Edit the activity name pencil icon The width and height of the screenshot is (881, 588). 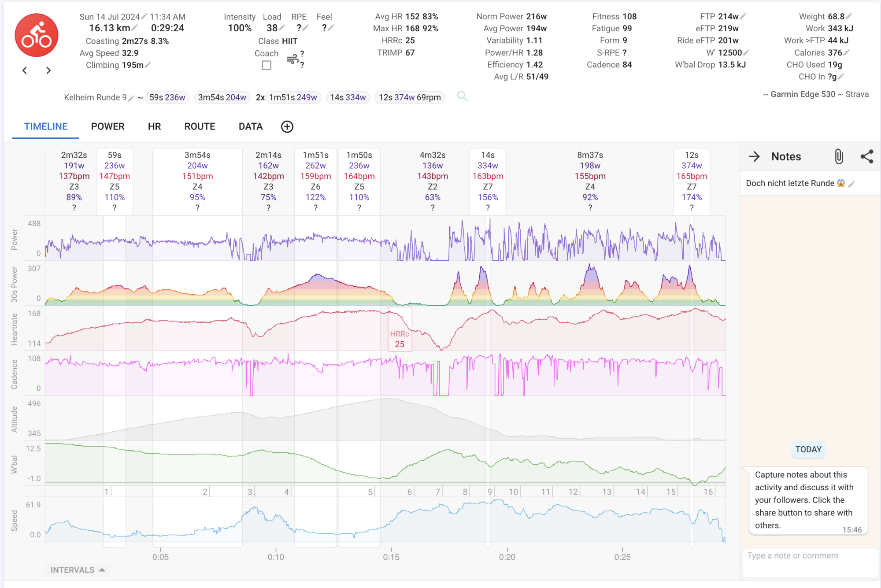click(x=131, y=98)
